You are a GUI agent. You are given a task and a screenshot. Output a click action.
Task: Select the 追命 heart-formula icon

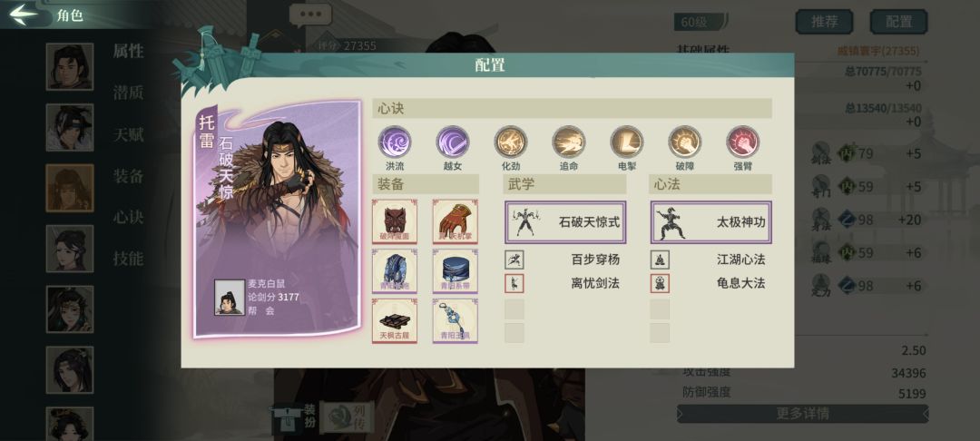[569, 142]
